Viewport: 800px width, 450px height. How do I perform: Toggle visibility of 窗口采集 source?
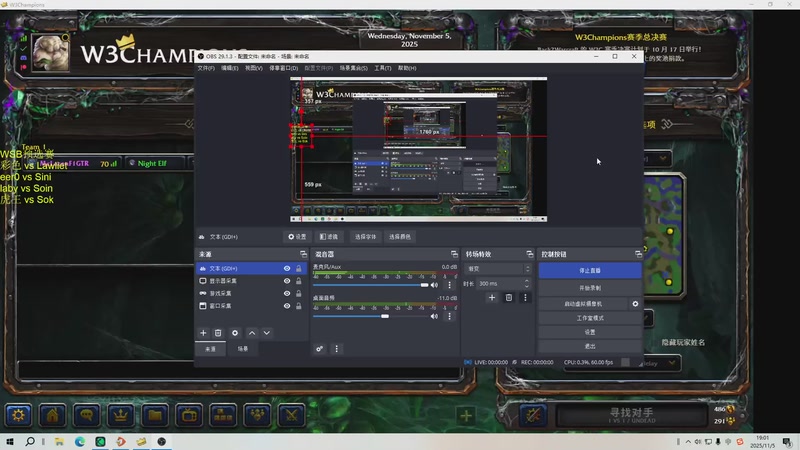coord(287,306)
